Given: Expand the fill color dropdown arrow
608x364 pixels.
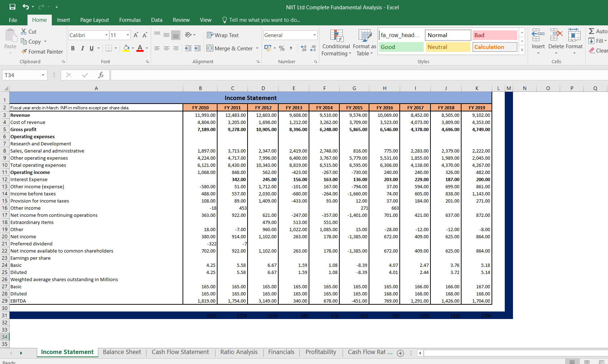Looking at the screenshot, I should [x=133, y=48].
